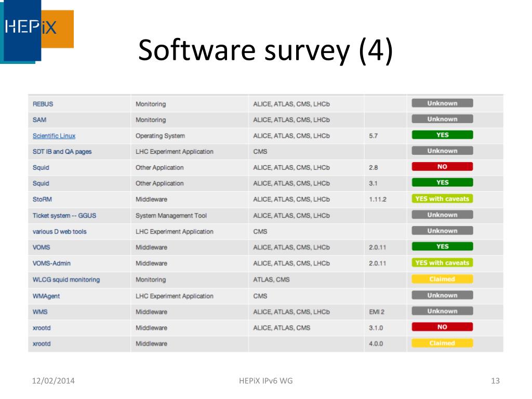
Task: Click the Claimed badge for xrootd 4.0.0
Action: [442, 343]
